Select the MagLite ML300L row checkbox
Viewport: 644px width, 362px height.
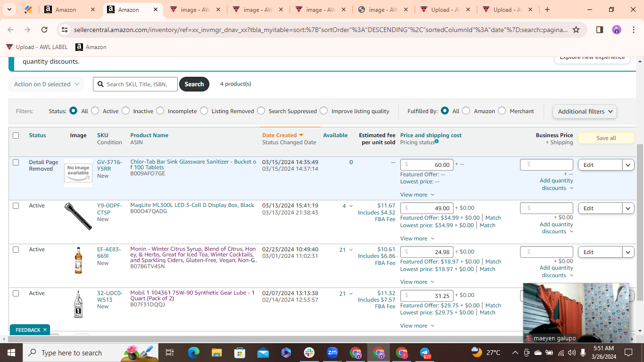coord(16,206)
